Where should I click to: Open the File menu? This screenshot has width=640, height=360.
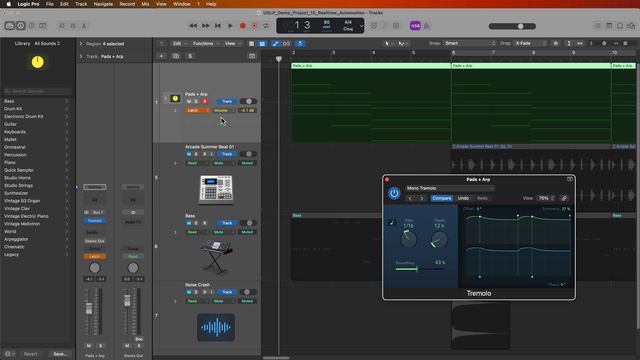(x=49, y=4)
